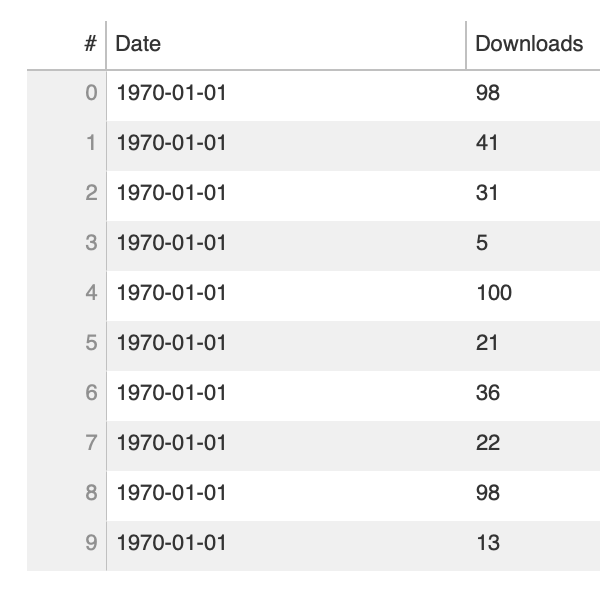This screenshot has height=600, width=600.
Task: Click the Date column header
Action: click(138, 44)
